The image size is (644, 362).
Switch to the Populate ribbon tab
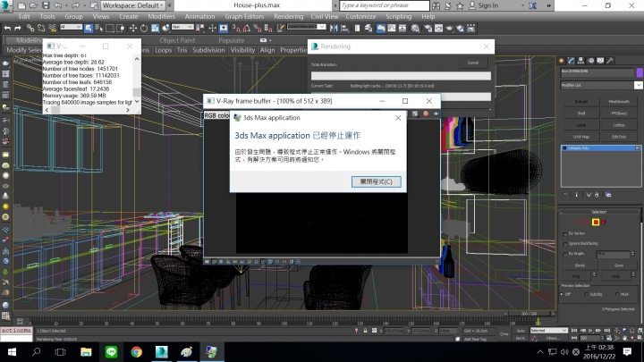232,40
